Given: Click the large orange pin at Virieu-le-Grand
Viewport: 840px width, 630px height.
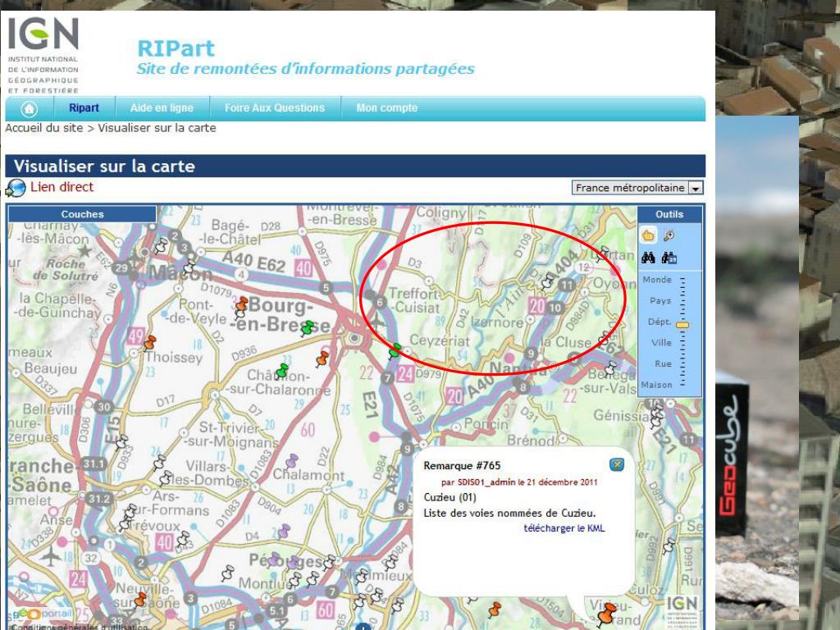Looking at the screenshot, I should tap(607, 613).
